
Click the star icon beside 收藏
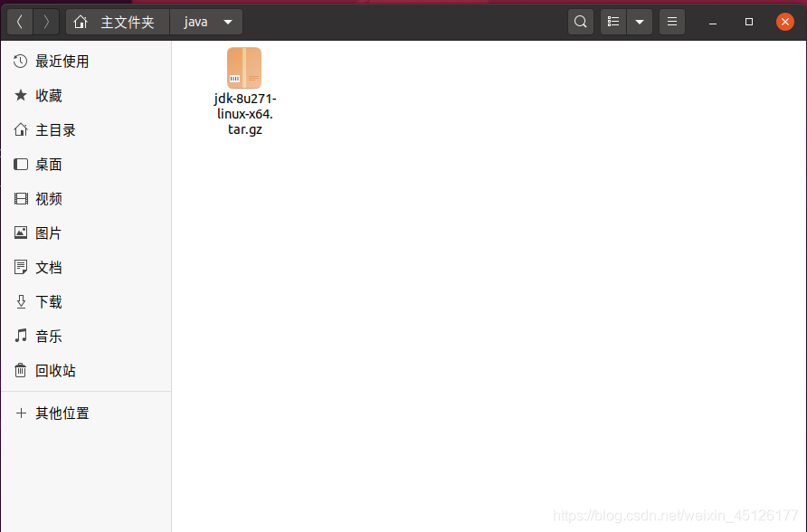point(21,95)
